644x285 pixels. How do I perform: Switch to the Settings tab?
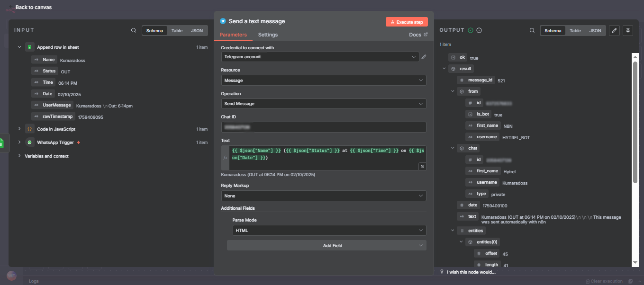tap(268, 35)
